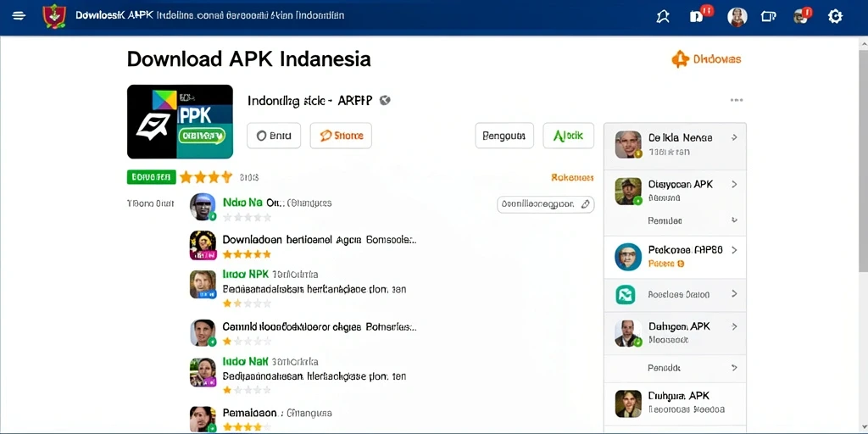
Task: Click the 'Pemaidoon' reviewer avatar
Action: pos(203,419)
